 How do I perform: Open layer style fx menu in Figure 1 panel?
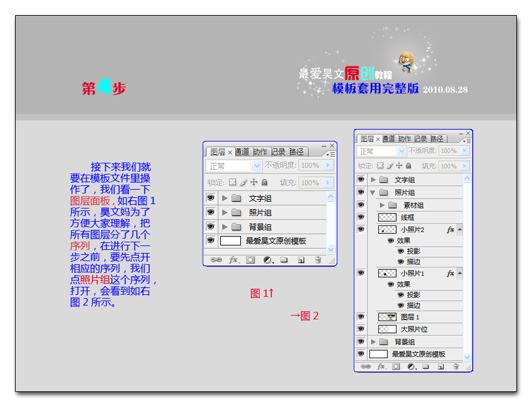pyautogui.click(x=234, y=260)
